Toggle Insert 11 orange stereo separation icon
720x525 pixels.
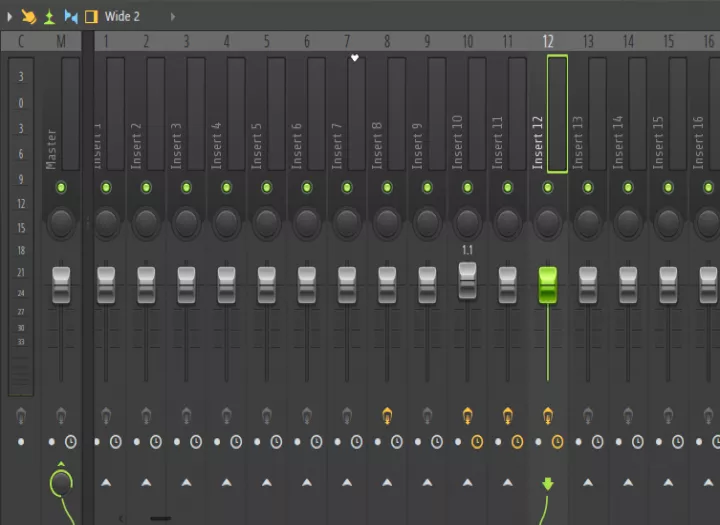507,416
